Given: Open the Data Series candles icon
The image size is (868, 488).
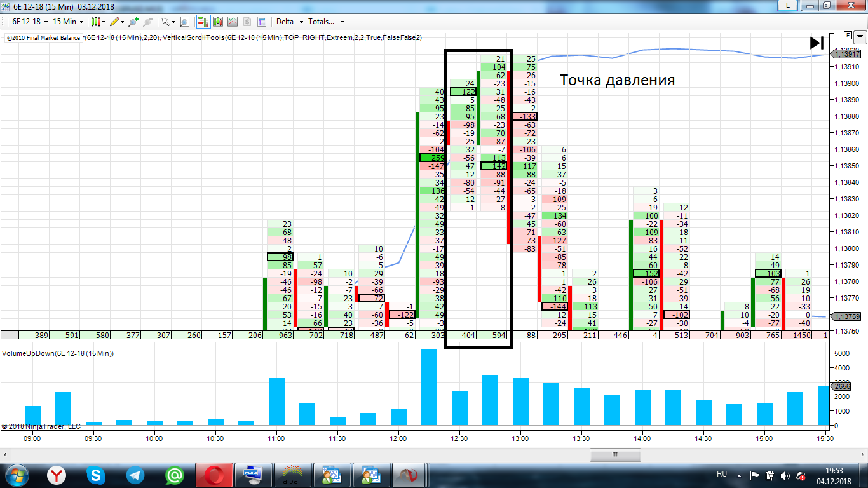Looking at the screenshot, I should click(218, 22).
